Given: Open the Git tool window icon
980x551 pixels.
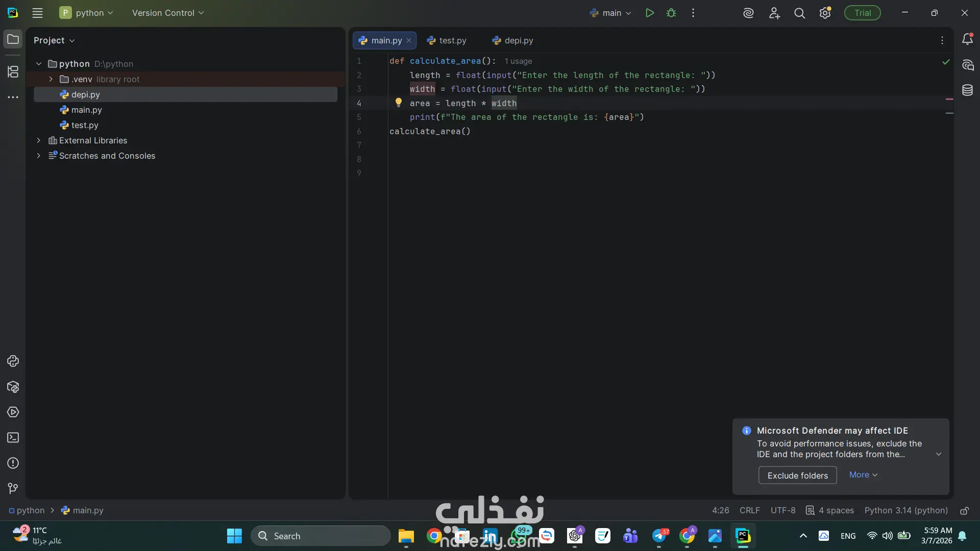Looking at the screenshot, I should [13, 488].
